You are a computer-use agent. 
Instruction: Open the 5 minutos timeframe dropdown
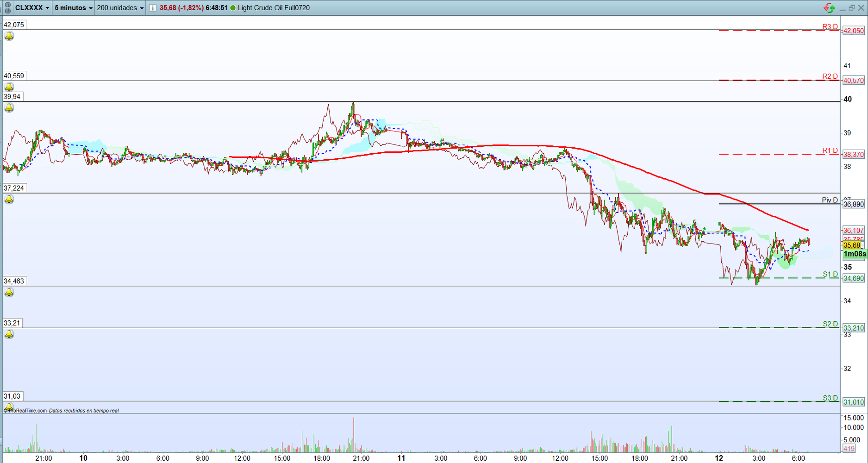[x=73, y=8]
